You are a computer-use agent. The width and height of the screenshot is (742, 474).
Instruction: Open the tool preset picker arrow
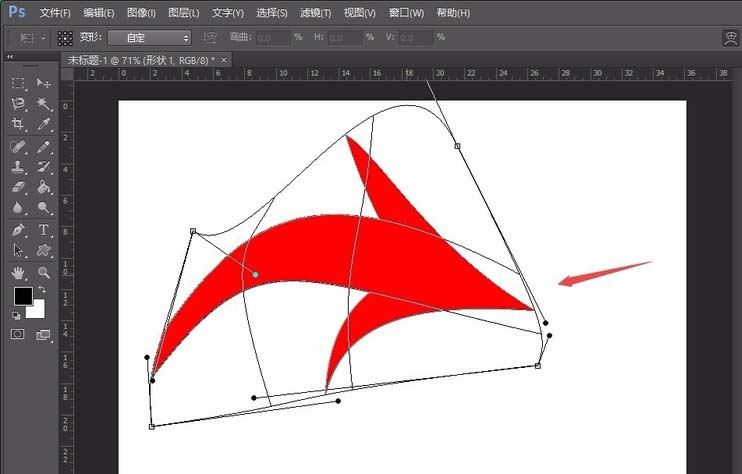43,38
